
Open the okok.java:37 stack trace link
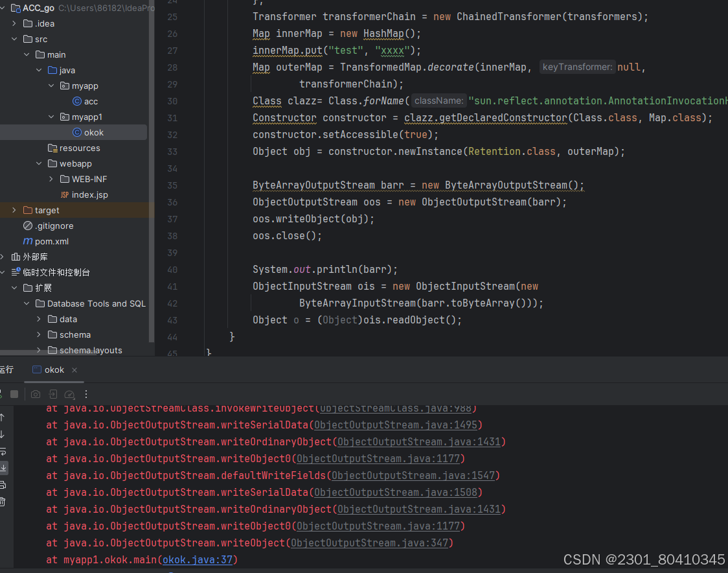pos(198,559)
